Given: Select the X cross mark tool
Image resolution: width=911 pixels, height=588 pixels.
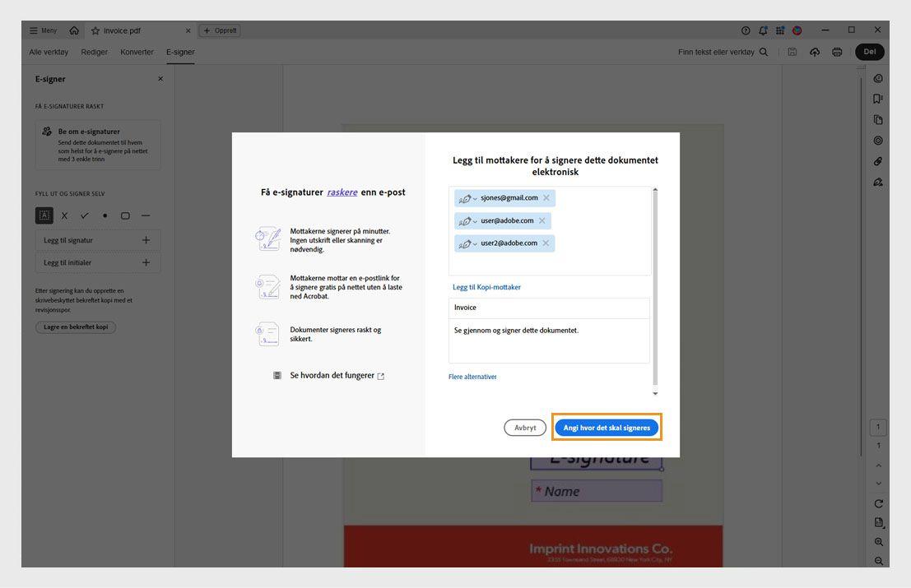Looking at the screenshot, I should pyautogui.click(x=64, y=216).
